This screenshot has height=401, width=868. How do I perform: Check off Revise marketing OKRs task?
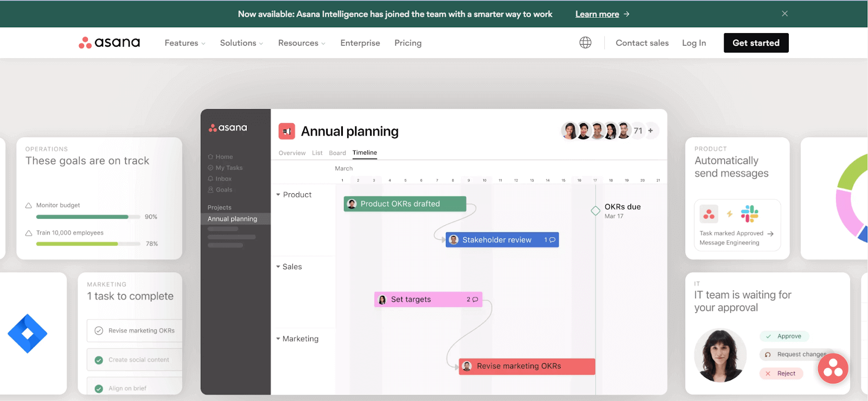click(99, 331)
